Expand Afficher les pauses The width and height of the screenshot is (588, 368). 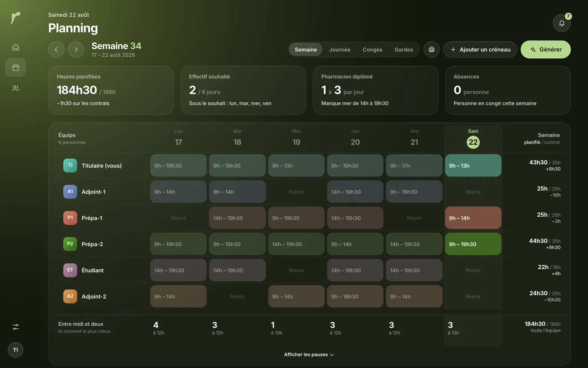(x=309, y=354)
